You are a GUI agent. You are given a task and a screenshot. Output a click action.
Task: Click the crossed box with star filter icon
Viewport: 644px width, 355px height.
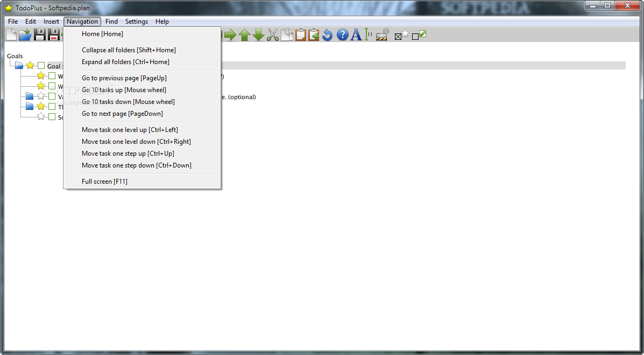[402, 35]
